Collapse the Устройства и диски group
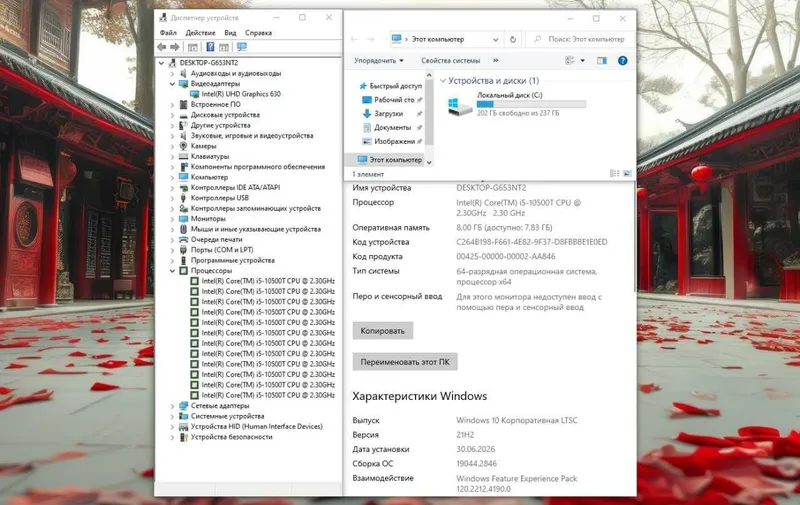800x505 pixels. (x=443, y=81)
